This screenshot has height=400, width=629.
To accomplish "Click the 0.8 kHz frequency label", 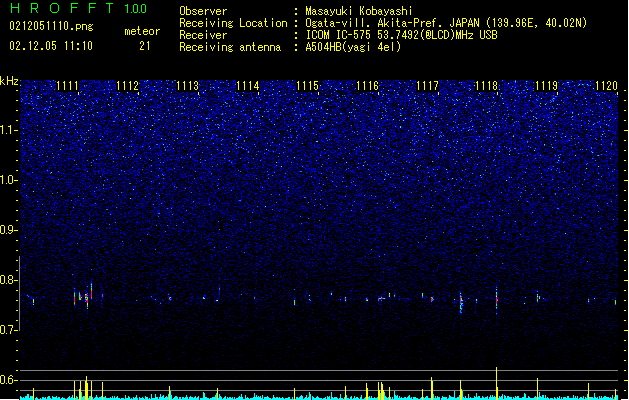I will 9,280.
